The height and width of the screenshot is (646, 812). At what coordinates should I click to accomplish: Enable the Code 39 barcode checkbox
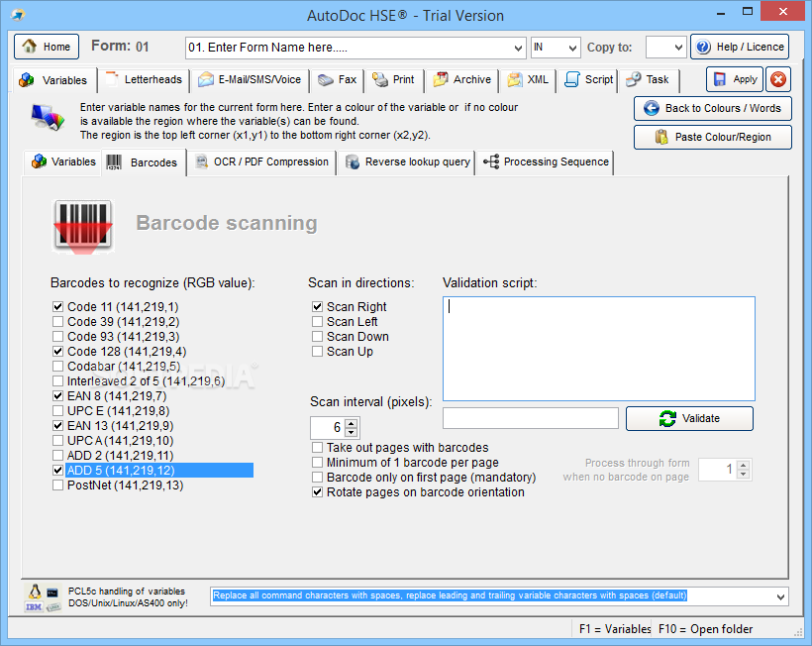pos(58,322)
